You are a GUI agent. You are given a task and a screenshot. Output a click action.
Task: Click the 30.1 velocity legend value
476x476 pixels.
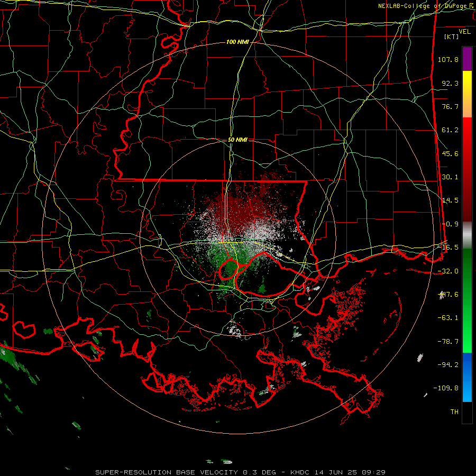tap(450, 177)
